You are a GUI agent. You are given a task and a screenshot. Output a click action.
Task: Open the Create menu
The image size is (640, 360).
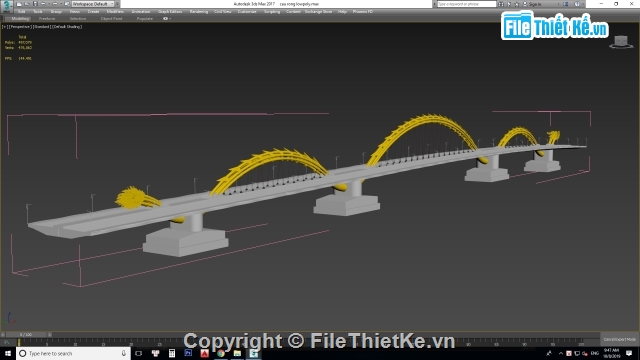point(93,12)
